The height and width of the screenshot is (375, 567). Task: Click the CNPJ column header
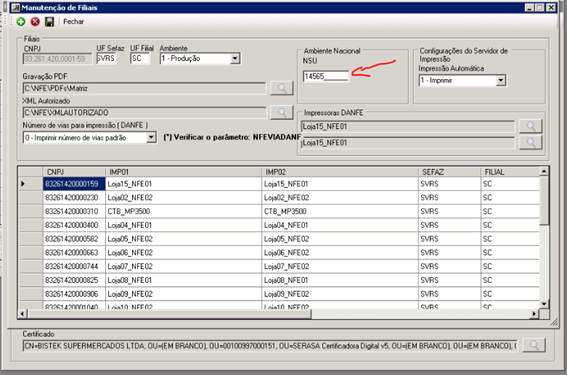tap(74, 172)
